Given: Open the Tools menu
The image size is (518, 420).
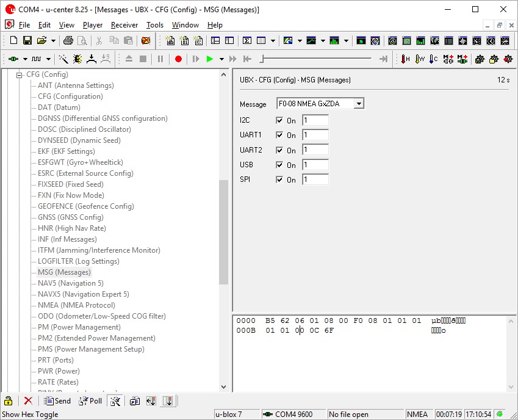Looking at the screenshot, I should (x=154, y=25).
